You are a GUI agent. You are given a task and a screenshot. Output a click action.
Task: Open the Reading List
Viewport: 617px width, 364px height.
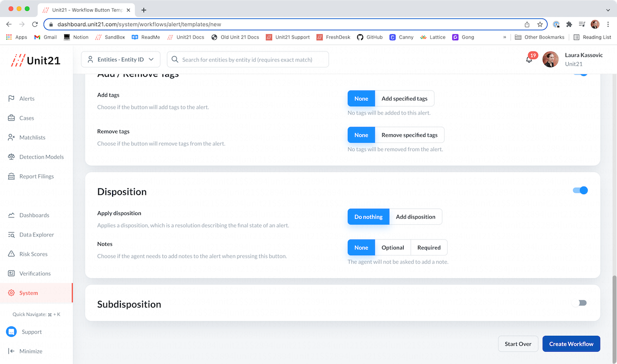tap(592, 38)
